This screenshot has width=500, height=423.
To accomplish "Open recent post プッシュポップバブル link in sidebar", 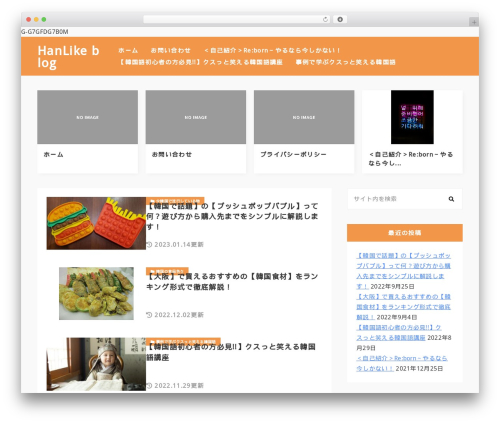I will tap(403, 271).
